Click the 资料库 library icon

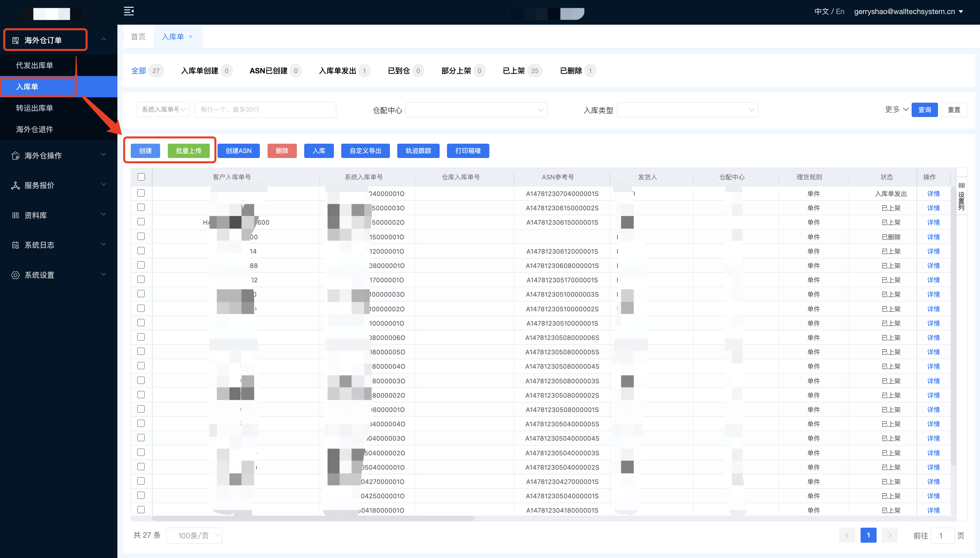(x=15, y=215)
